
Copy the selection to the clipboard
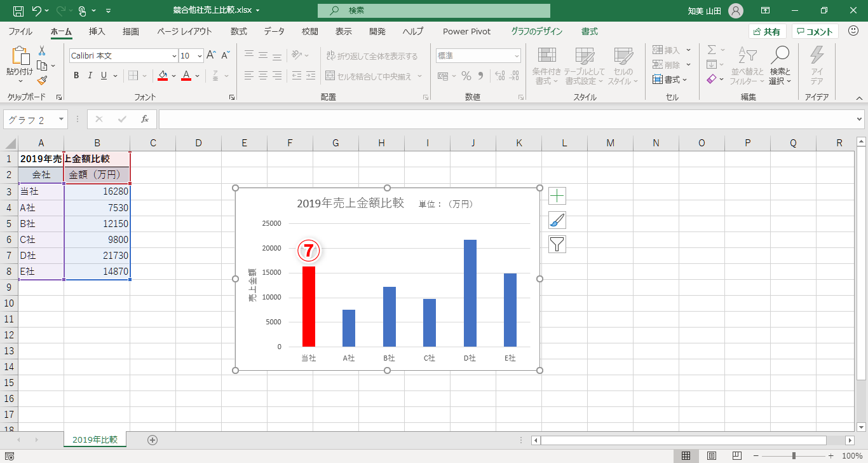point(42,66)
